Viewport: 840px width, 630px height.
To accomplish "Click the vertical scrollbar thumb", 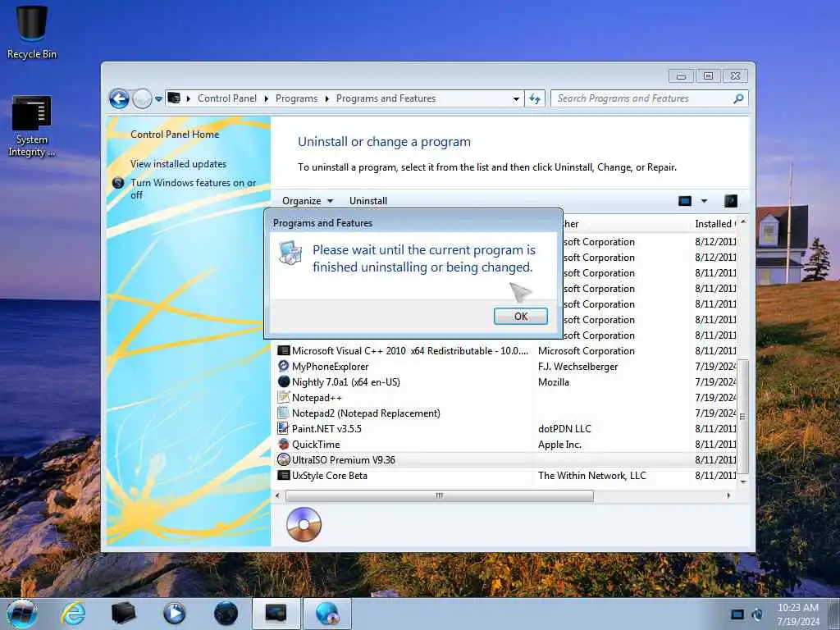I will click(x=742, y=416).
